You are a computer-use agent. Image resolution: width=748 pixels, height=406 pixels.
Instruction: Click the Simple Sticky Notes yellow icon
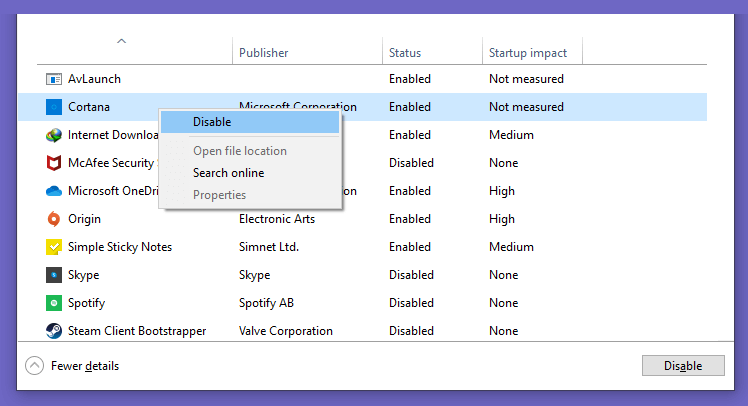click(x=54, y=247)
